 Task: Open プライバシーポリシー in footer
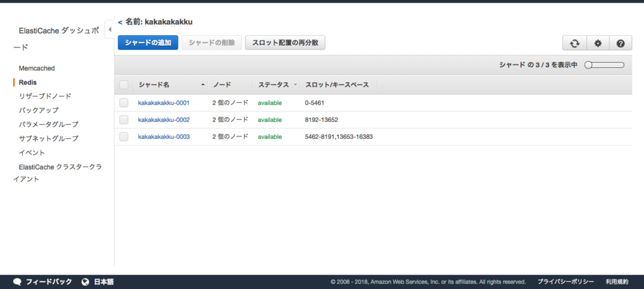tap(565, 282)
